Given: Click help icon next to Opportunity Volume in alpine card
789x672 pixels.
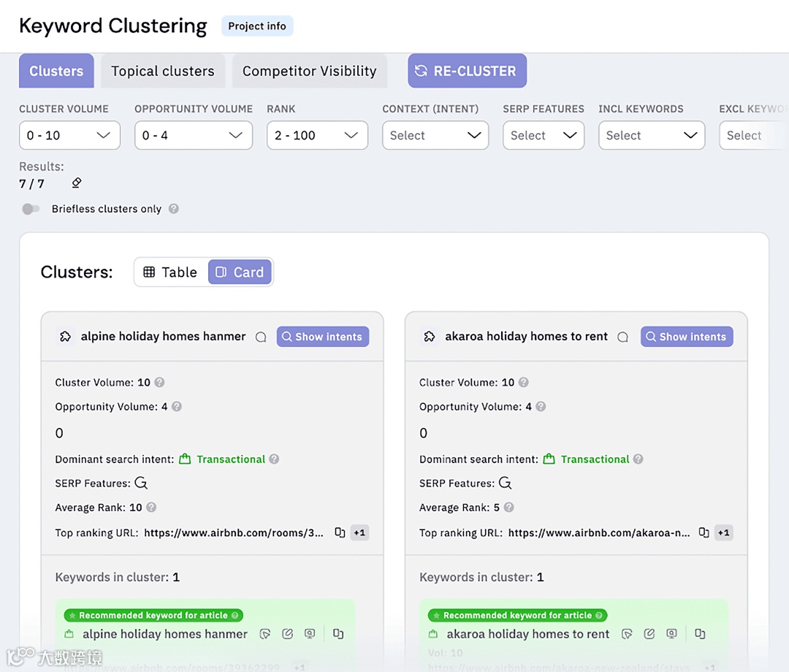Looking at the screenshot, I should tap(177, 406).
